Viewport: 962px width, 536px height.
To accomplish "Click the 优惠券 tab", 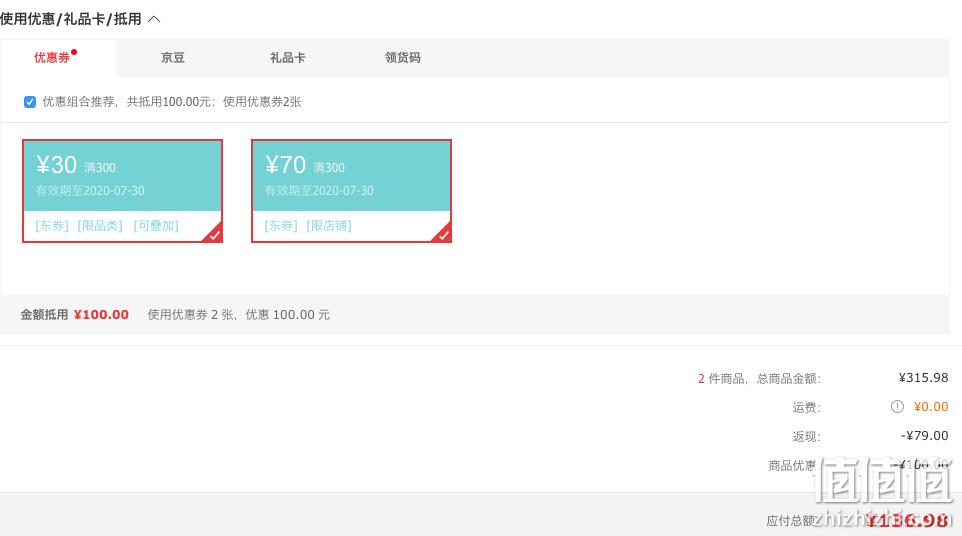I will tap(52, 58).
